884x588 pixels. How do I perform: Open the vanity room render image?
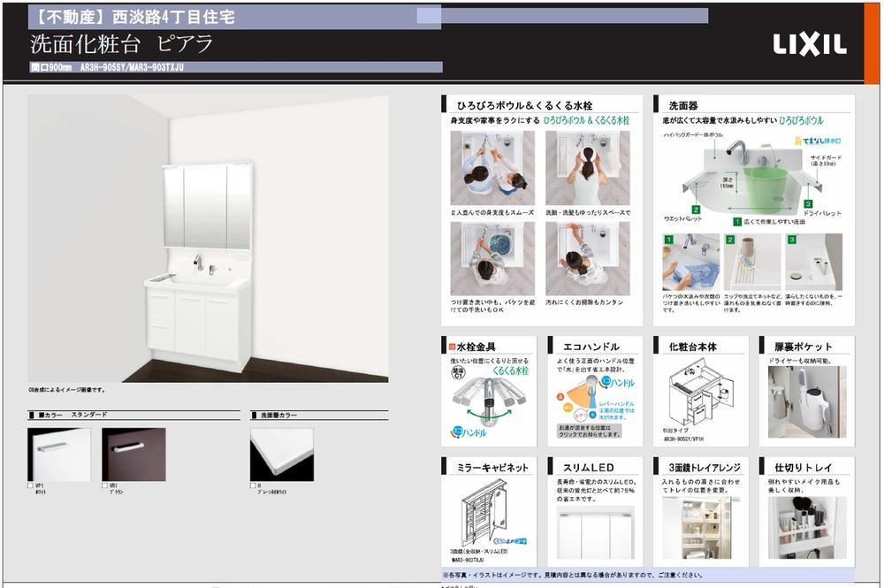click(x=208, y=239)
